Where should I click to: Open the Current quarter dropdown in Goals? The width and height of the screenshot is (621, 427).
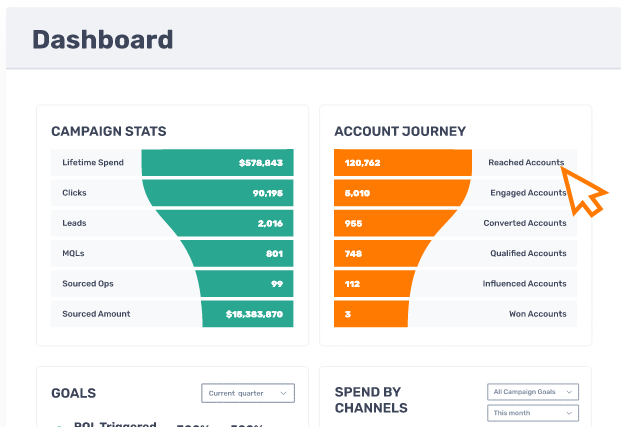tap(248, 393)
